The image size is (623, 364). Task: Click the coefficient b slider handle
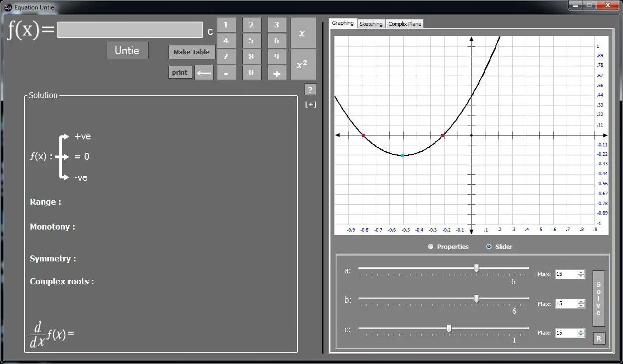click(x=476, y=299)
